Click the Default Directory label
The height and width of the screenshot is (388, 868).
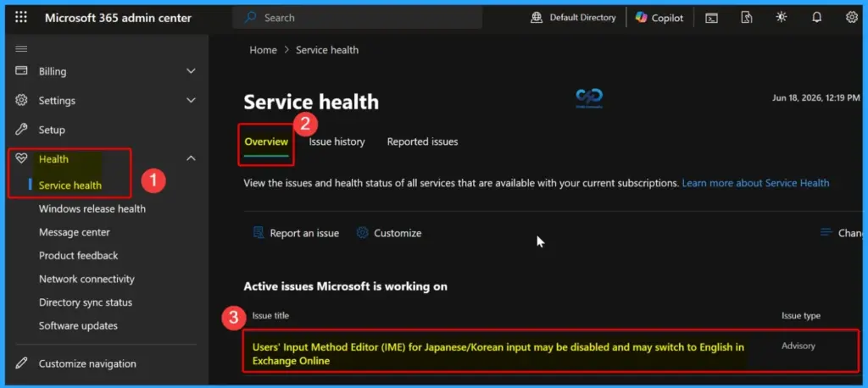[582, 18]
